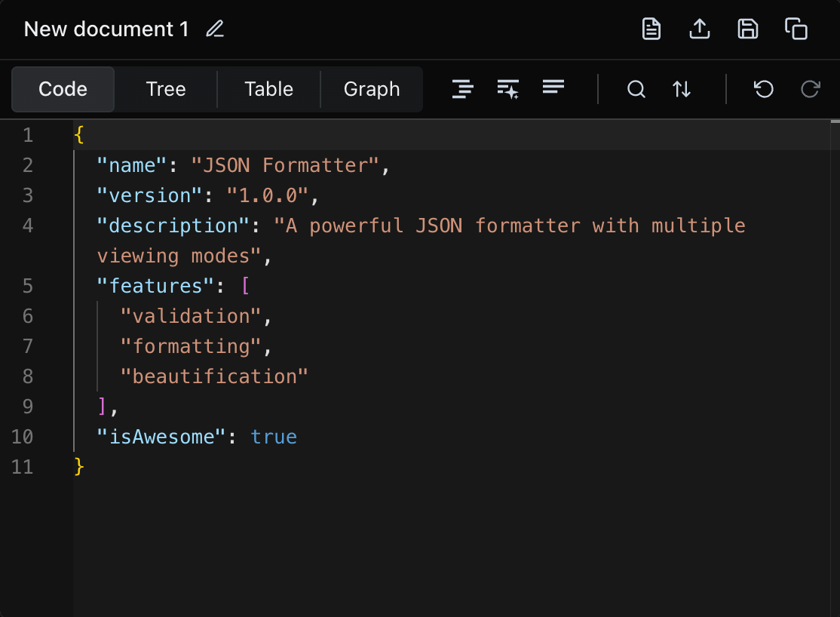Click the true value of isAwesome
Screen dimensions: 840x617
274,436
